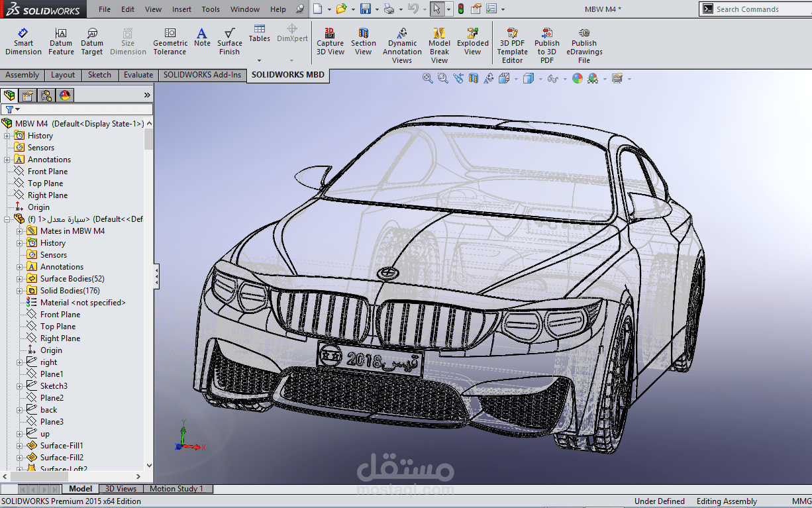Open the File Properties icon
The image size is (812, 508).
[476, 9]
